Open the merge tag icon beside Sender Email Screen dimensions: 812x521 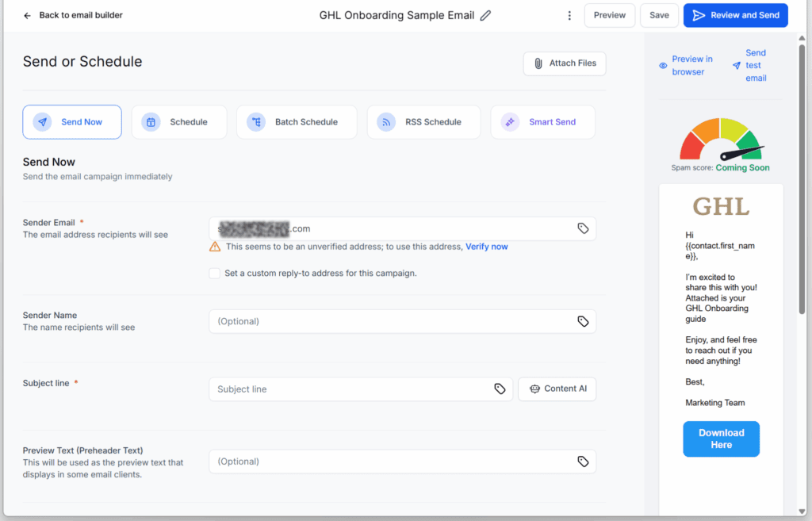[583, 228]
